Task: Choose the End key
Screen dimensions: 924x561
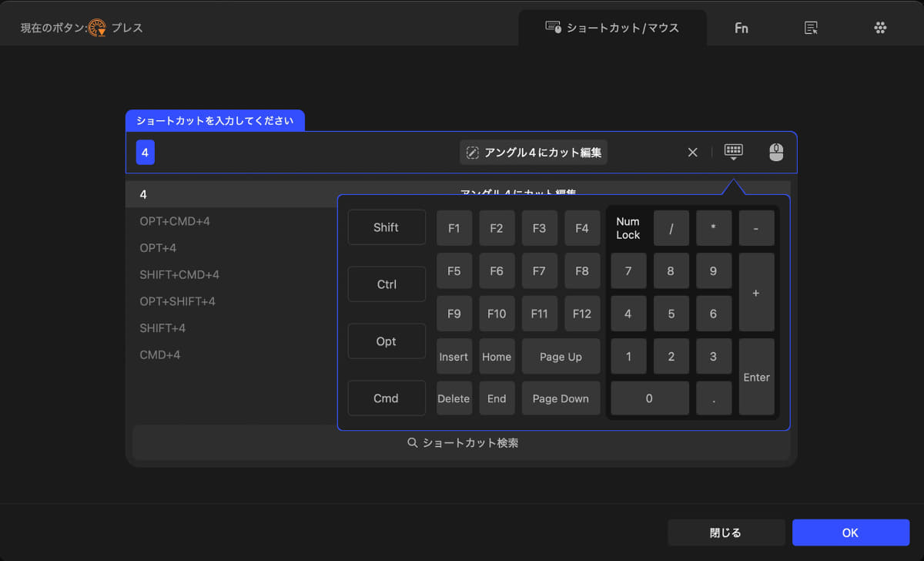Action: 497,398
